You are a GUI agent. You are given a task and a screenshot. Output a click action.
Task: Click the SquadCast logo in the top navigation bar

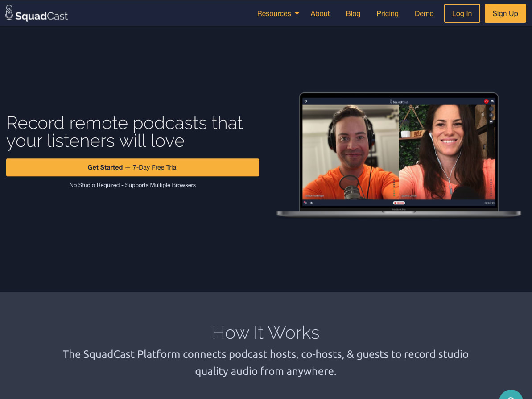[x=37, y=13]
